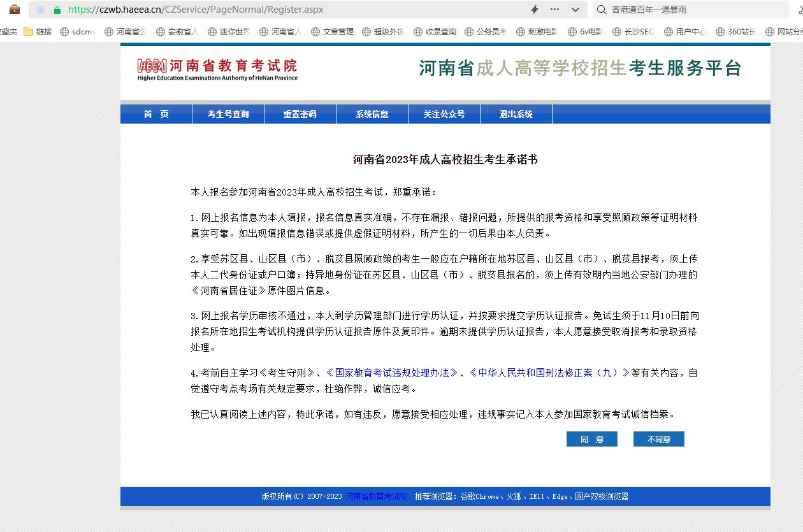Open the 河南省教育考试院 footer link
The image size is (803, 532).
(x=377, y=496)
